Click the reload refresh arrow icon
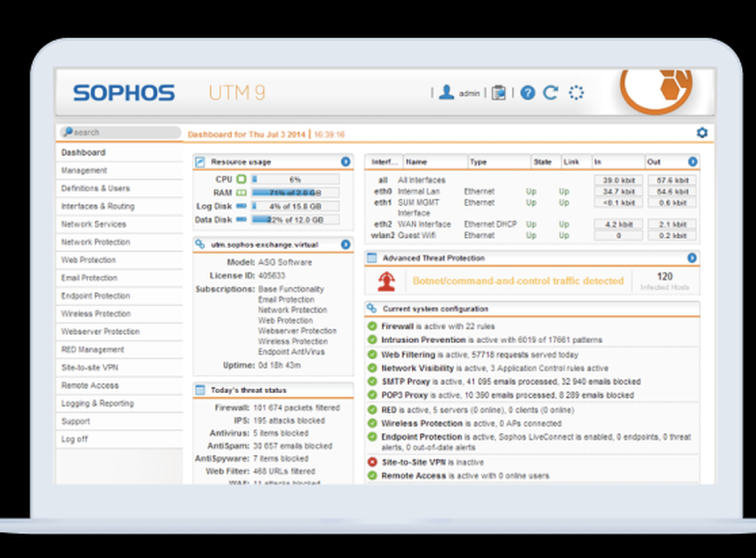This screenshot has width=756, height=558. pos(550,92)
